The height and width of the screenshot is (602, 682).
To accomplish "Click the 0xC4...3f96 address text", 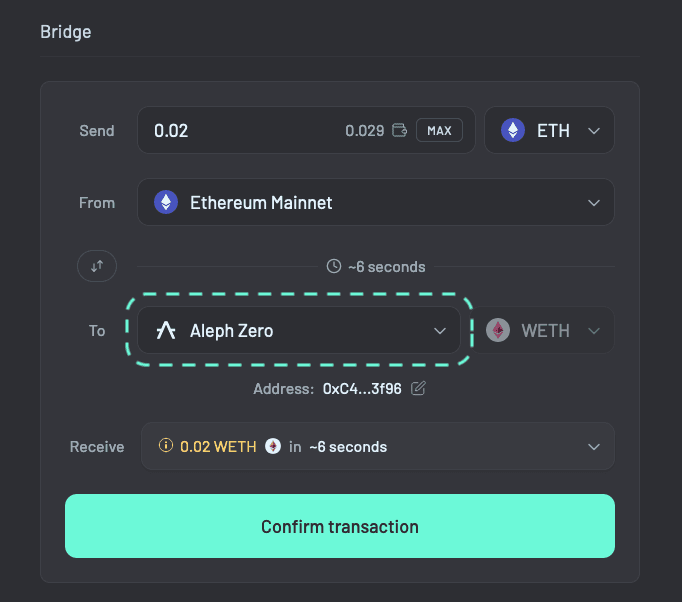I will click(362, 388).
